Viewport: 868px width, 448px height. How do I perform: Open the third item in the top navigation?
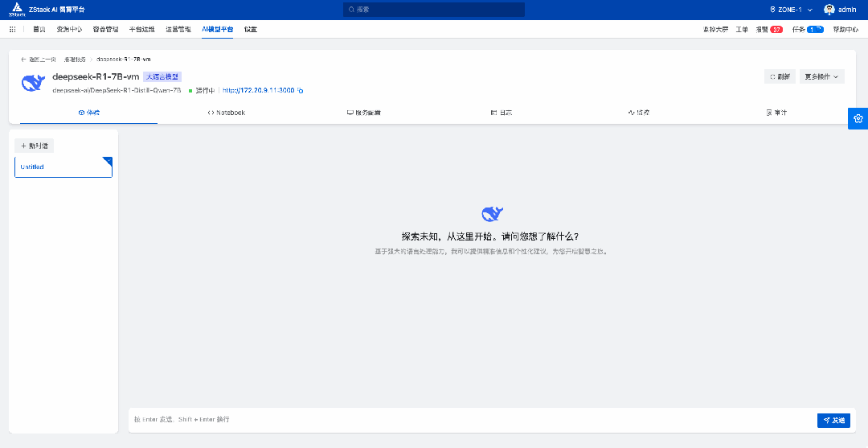tap(106, 29)
